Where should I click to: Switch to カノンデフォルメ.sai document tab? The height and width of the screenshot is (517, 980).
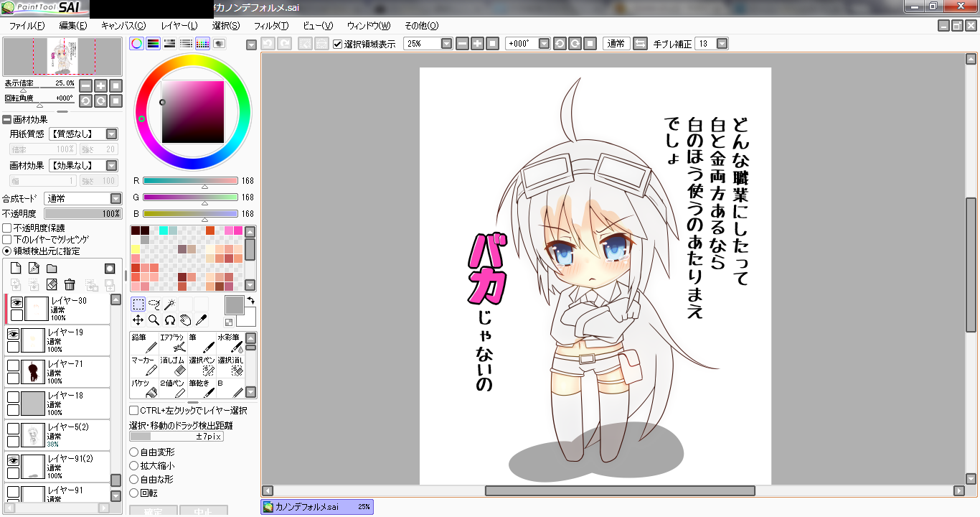[x=316, y=507]
